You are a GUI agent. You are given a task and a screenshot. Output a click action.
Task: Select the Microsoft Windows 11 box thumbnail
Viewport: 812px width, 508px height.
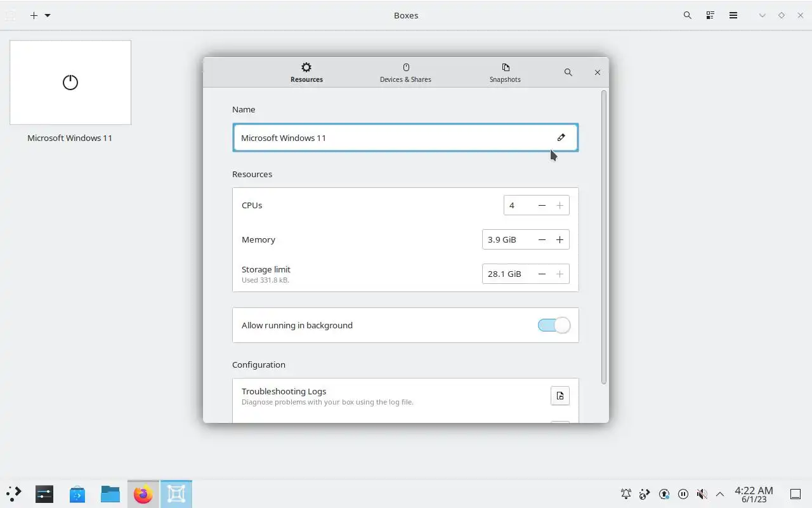[70, 83]
